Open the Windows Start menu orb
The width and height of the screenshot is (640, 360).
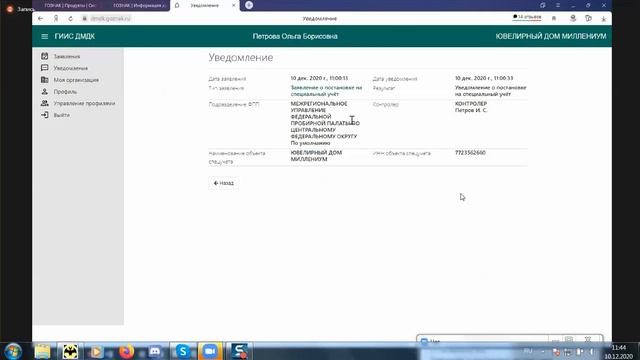(x=13, y=351)
